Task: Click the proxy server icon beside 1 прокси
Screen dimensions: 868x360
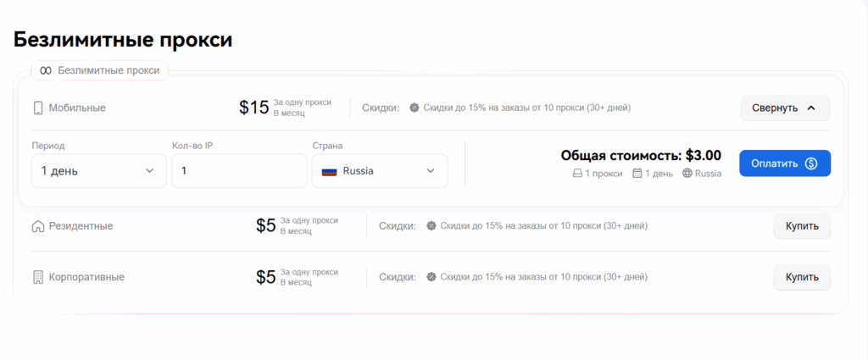Action: 577,174
